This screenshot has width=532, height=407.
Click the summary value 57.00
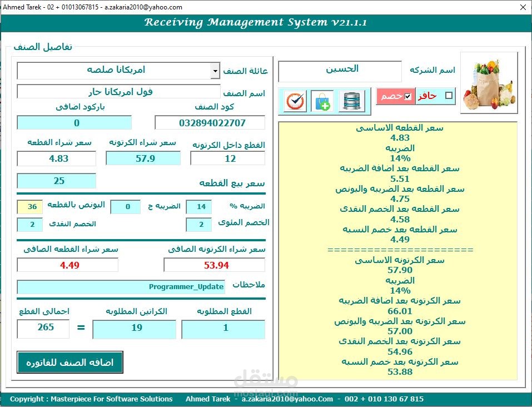click(x=400, y=331)
